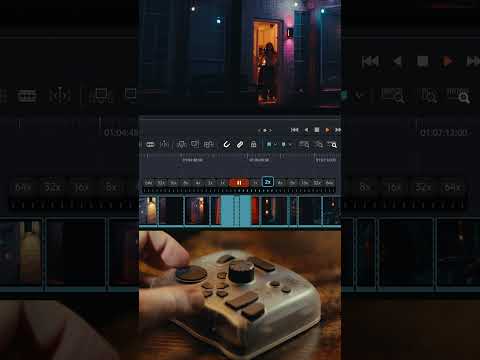
Task: Open the flag color dropdown arrow
Action: tap(275, 145)
